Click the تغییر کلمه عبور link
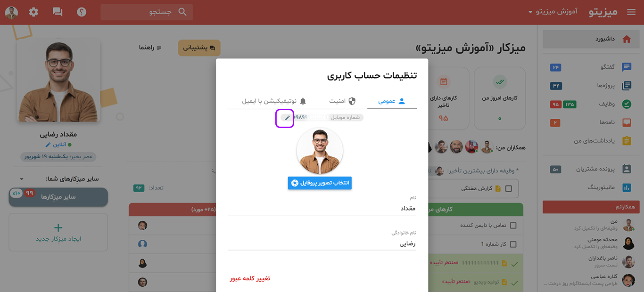The image size is (644, 292). 250,278
